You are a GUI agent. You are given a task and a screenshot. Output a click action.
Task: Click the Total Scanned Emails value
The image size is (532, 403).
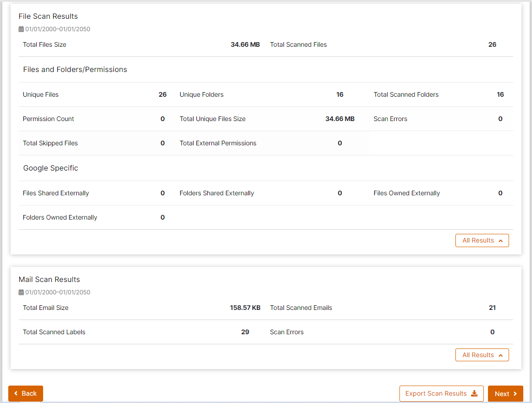tap(492, 308)
